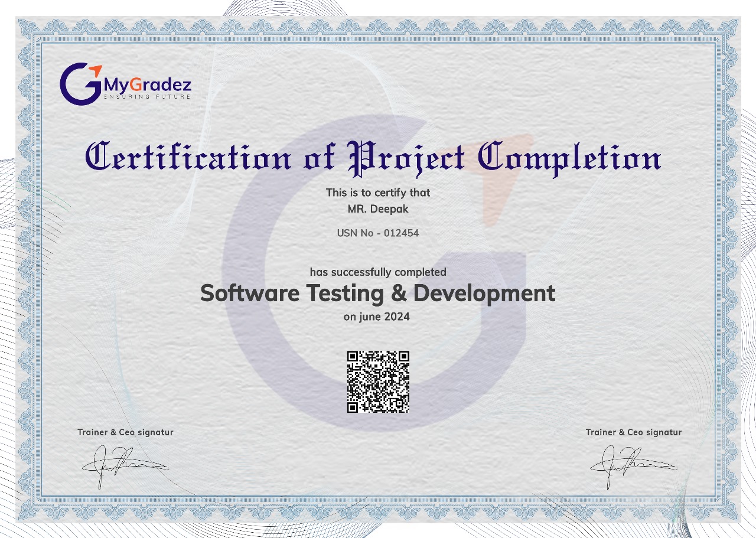Click the MyGradez G logo icon
This screenshot has height=538, width=756.
coord(82,84)
